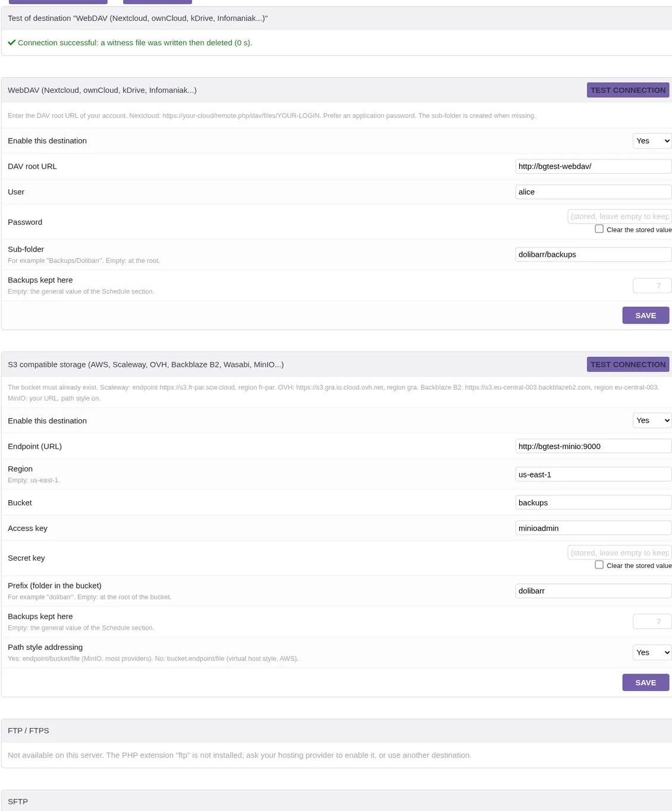Image resolution: width=672 pixels, height=811 pixels.
Task: Open WebDAV Enable this destination dropdown
Action: 652,141
